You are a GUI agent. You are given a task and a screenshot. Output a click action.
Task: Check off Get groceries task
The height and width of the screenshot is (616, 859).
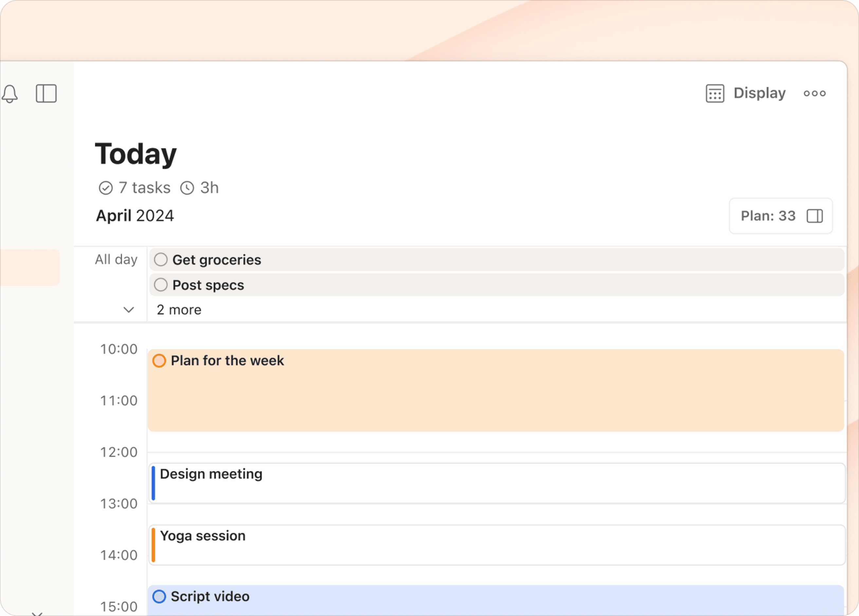161,260
